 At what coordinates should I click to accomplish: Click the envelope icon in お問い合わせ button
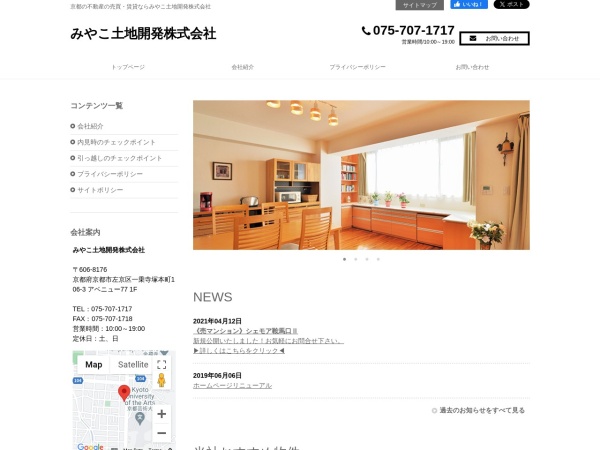(473, 39)
